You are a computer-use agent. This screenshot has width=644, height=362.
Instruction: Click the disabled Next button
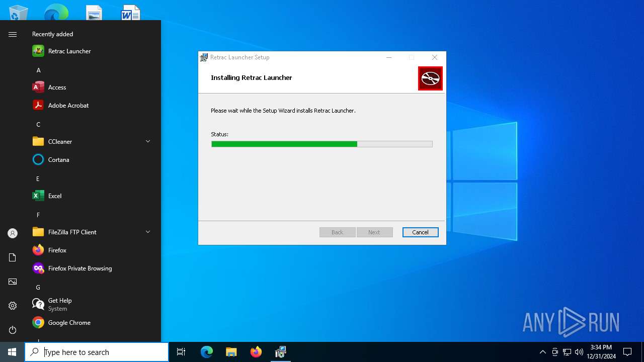(374, 232)
